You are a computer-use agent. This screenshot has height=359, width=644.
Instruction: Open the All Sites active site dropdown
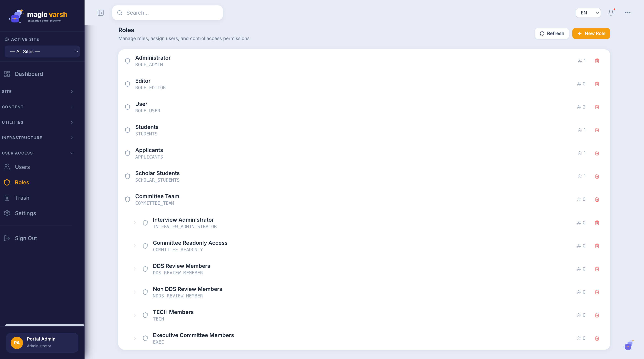coord(42,51)
